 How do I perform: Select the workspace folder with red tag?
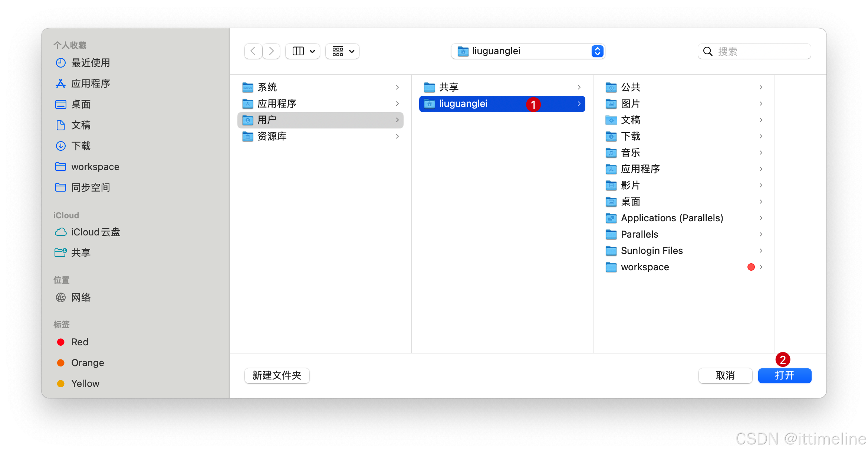645,267
